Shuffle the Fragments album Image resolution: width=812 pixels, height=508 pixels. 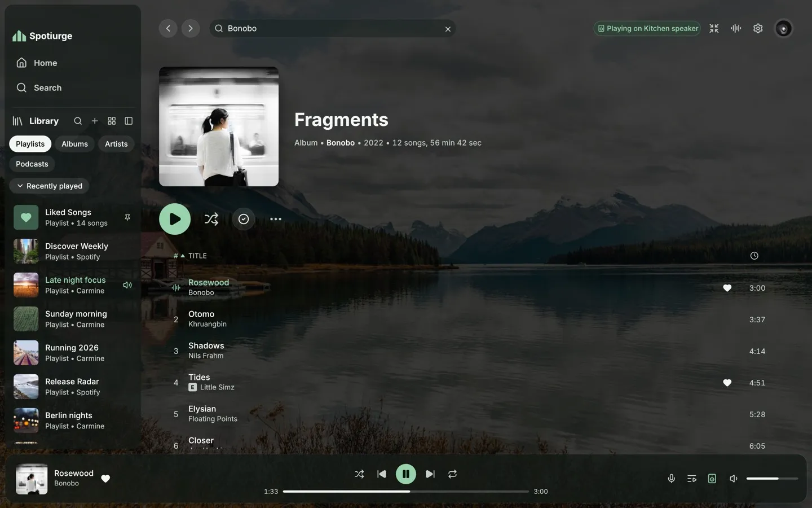[211, 219]
